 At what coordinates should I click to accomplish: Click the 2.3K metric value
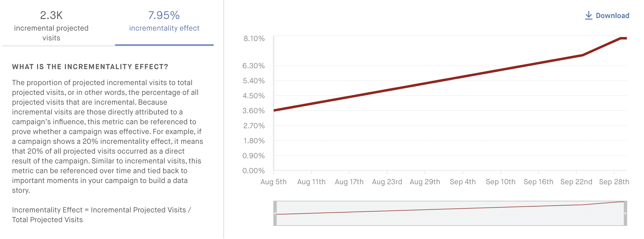pyautogui.click(x=51, y=15)
